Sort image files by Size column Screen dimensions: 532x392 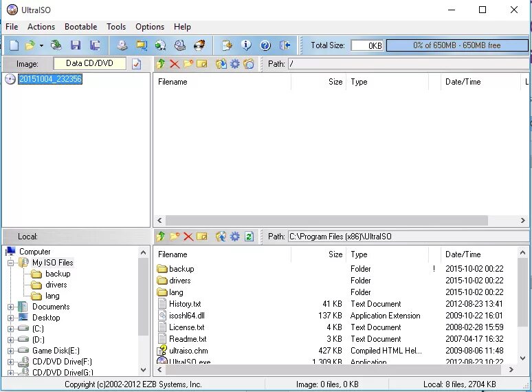335,82
